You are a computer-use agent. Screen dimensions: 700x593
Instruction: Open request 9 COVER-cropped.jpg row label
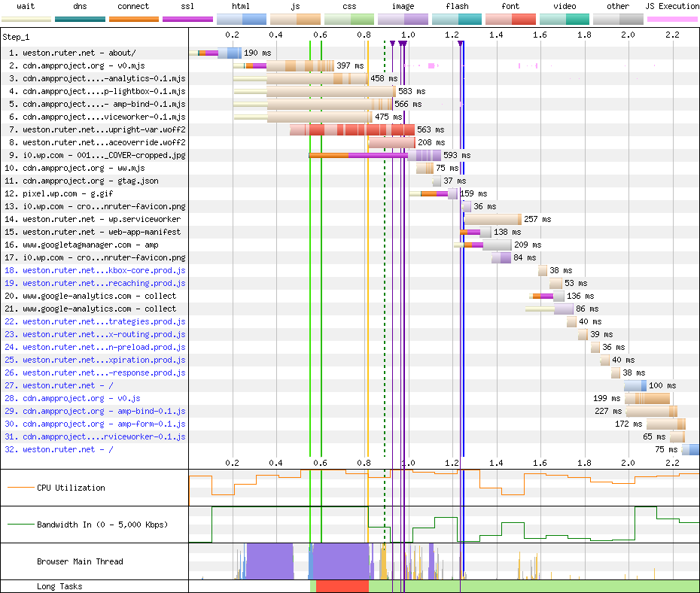[x=104, y=155]
